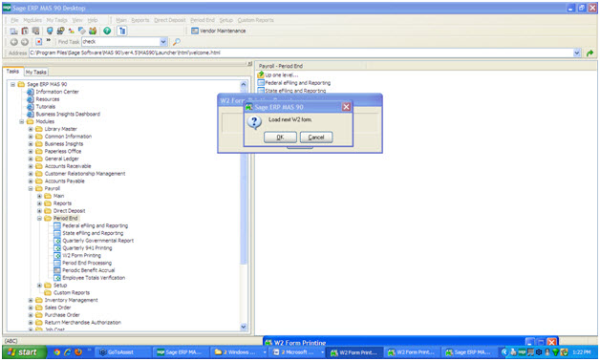Open the Custom Reports menu in the menu bar
The image size is (600, 361).
[256, 20]
